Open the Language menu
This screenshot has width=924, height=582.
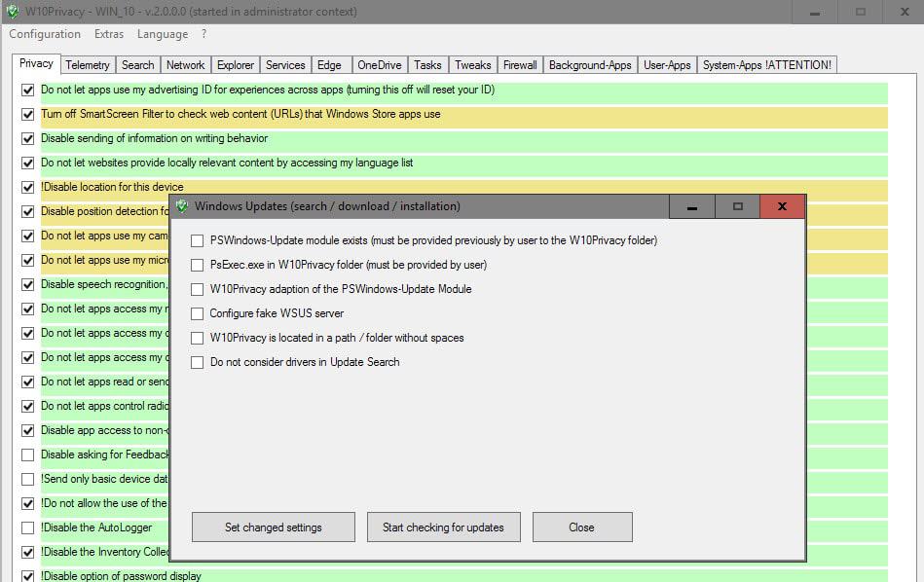(163, 34)
